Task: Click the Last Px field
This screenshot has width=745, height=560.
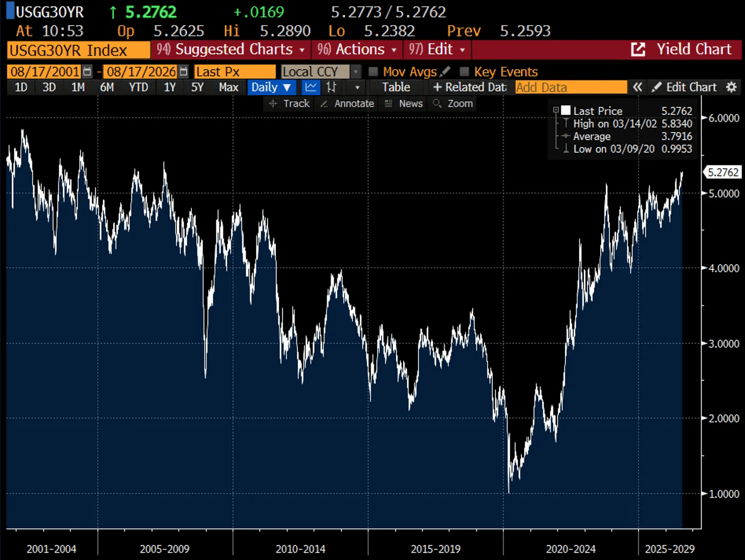Action: [x=235, y=72]
